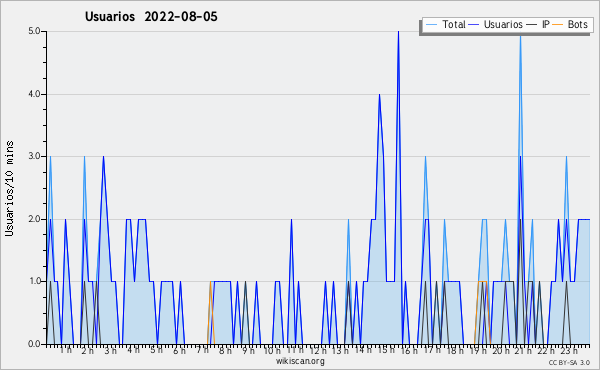The image size is (600, 370).
Task: Click the '1 h' x-axis label
Action: 65,350
